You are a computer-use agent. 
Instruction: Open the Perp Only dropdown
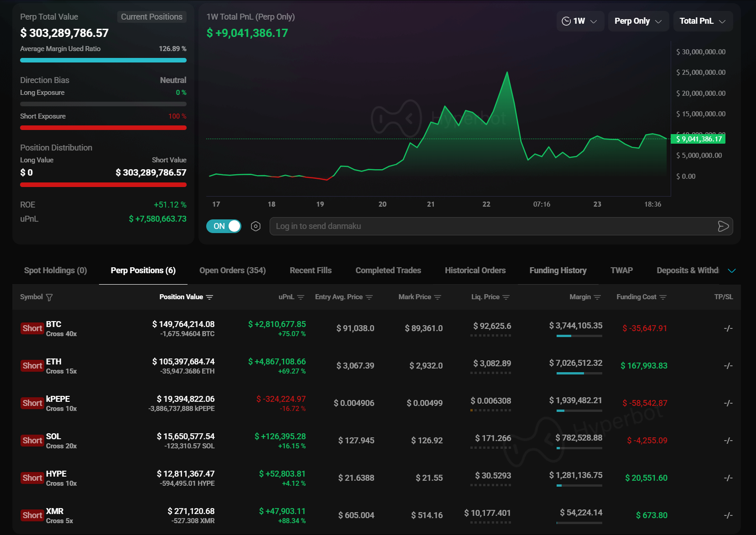[x=638, y=21]
